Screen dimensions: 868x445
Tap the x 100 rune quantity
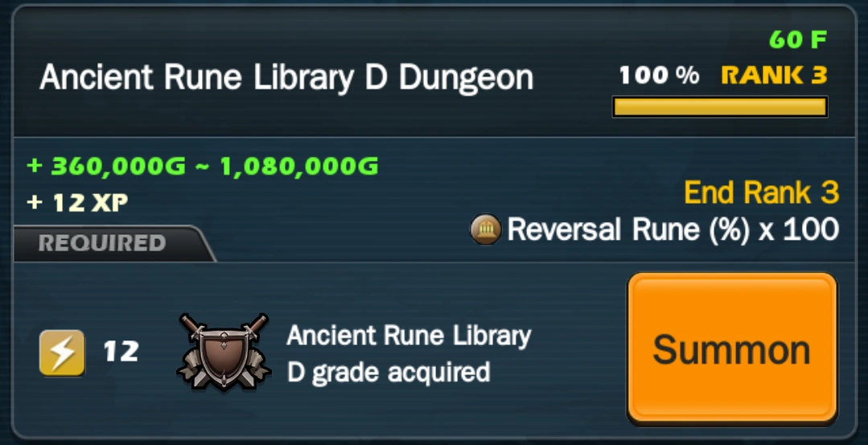[799, 229]
